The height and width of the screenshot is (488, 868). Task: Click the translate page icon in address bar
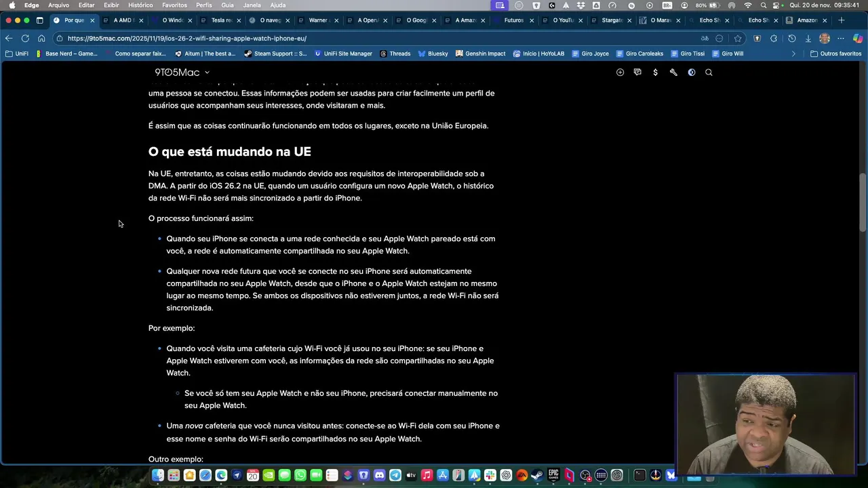[705, 39]
